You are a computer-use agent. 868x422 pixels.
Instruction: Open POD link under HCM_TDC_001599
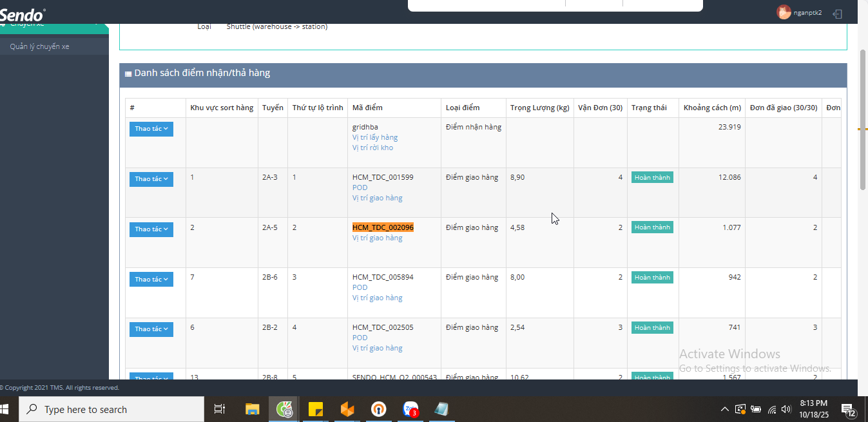tap(360, 187)
